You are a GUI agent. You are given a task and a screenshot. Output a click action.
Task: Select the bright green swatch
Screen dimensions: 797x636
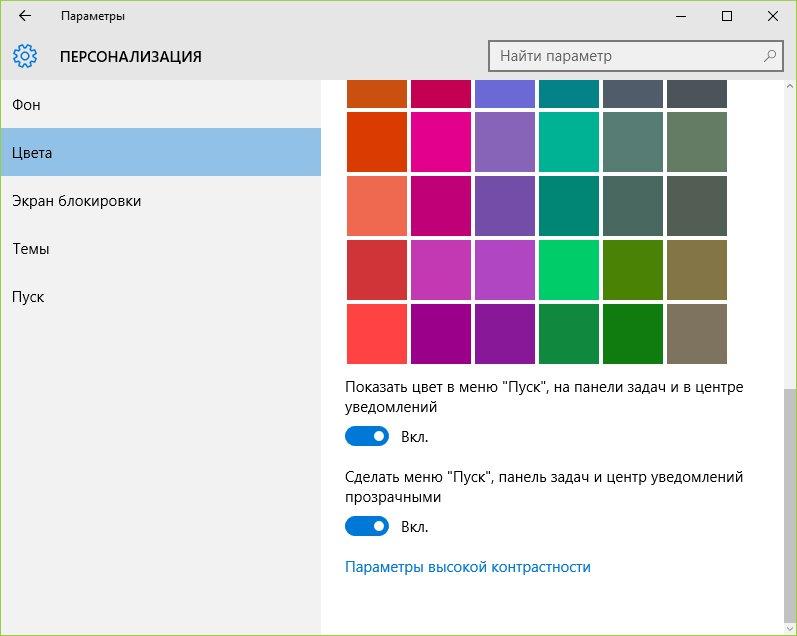point(569,270)
